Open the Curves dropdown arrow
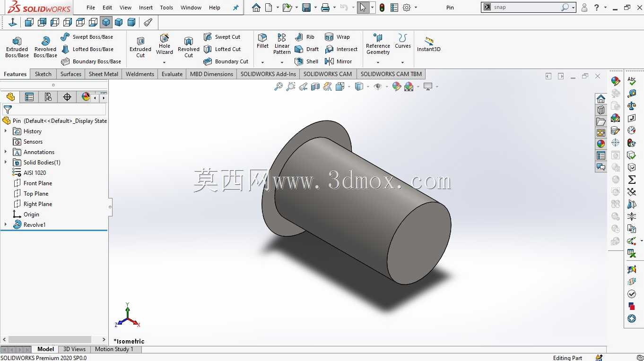Viewport: 644px width, 361px height. pyautogui.click(x=403, y=62)
